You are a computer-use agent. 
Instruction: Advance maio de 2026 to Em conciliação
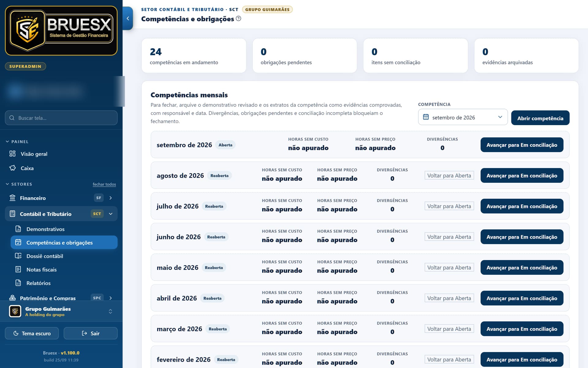(522, 267)
